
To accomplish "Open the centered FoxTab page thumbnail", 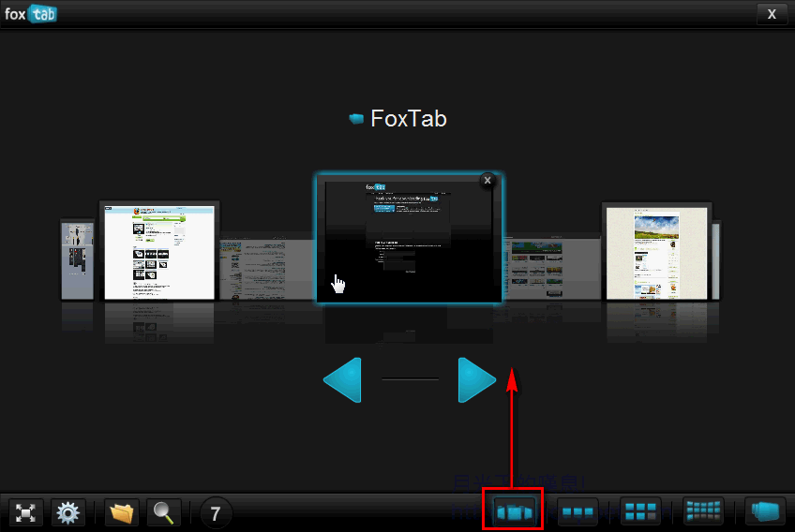I will [x=409, y=239].
